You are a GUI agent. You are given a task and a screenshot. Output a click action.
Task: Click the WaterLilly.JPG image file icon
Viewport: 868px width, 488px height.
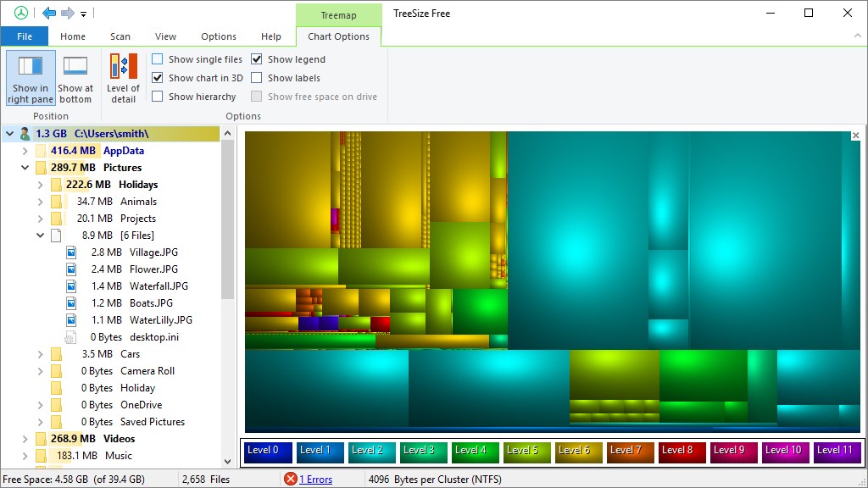pos(71,320)
